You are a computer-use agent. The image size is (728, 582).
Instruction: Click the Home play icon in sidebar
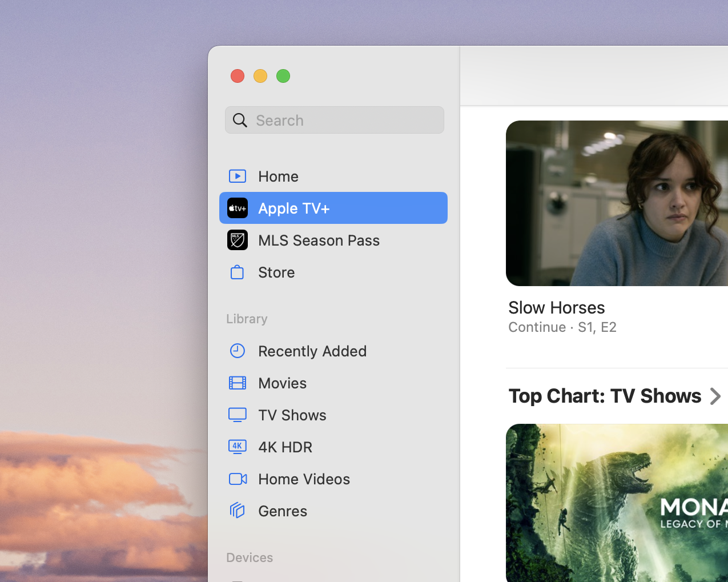click(x=238, y=176)
